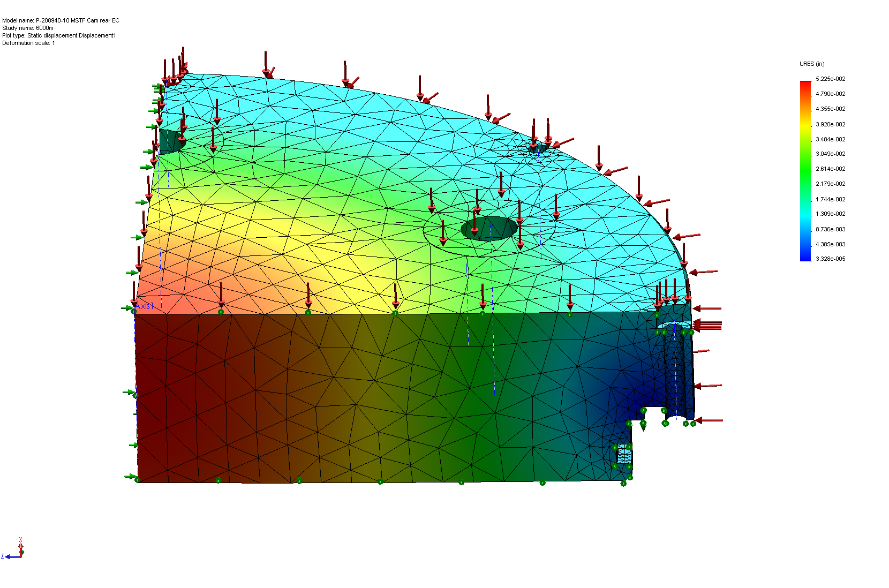The image size is (889, 588).
Task: Pick the 2.614e-002 legend value label
Action: tap(831, 169)
